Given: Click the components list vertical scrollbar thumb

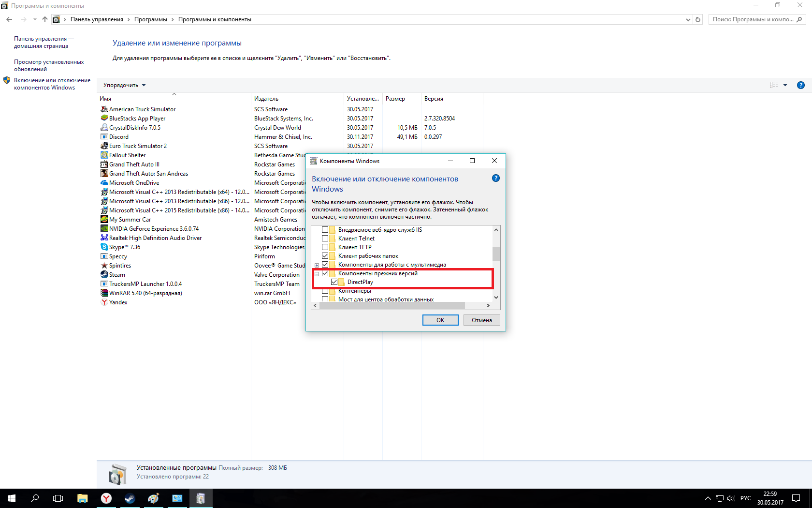Looking at the screenshot, I should [496, 254].
